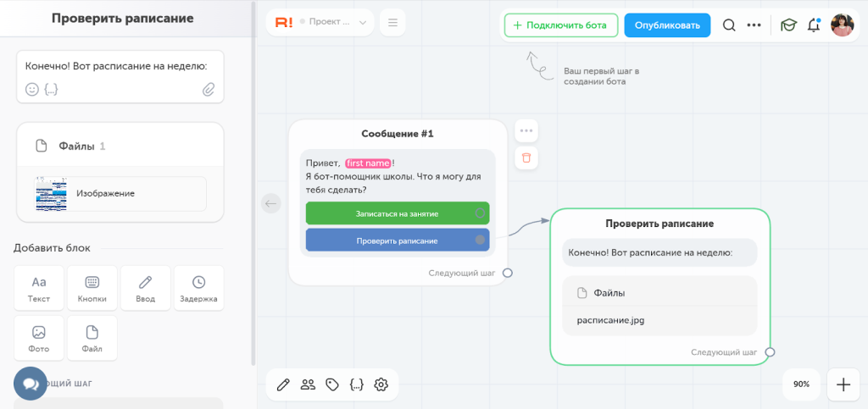Click Подключить бота button
868x409 pixels.
(561, 25)
